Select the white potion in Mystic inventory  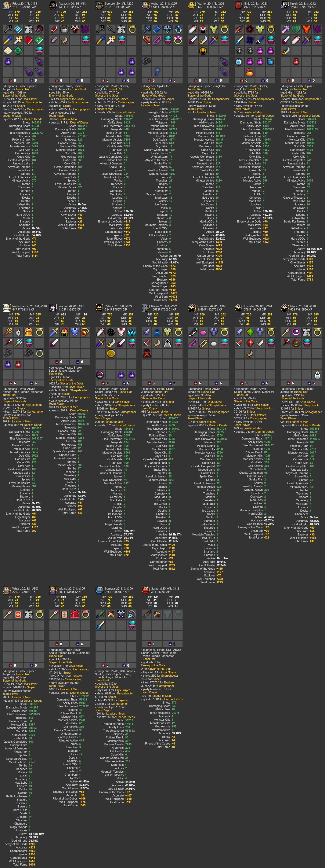point(317,374)
